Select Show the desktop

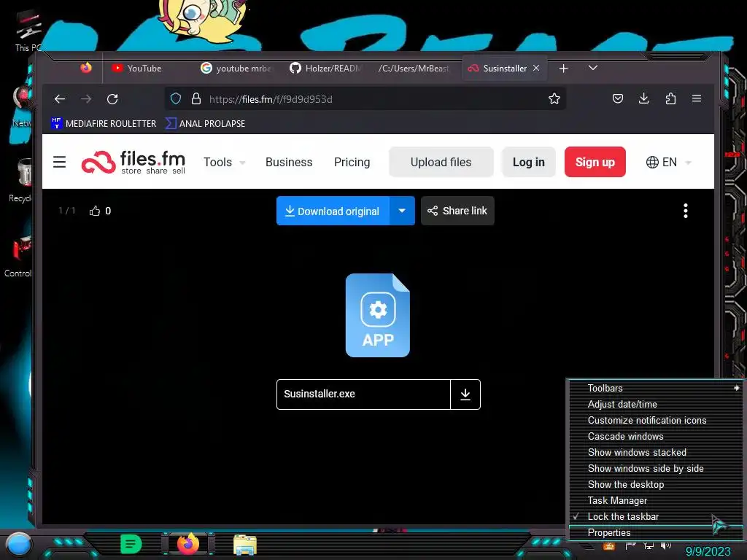[x=656, y=484]
